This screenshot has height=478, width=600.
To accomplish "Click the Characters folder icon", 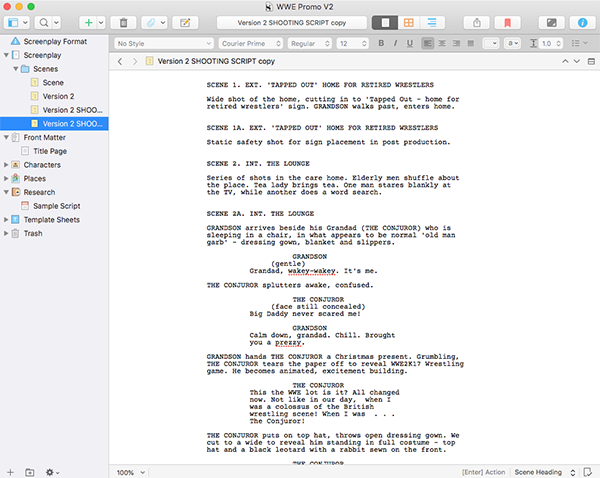I will 15,165.
